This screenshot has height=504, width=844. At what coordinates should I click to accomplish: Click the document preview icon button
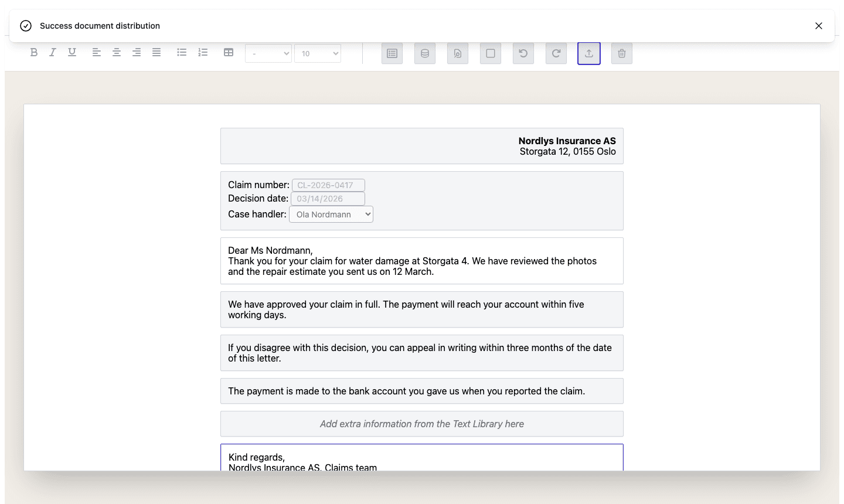click(458, 53)
